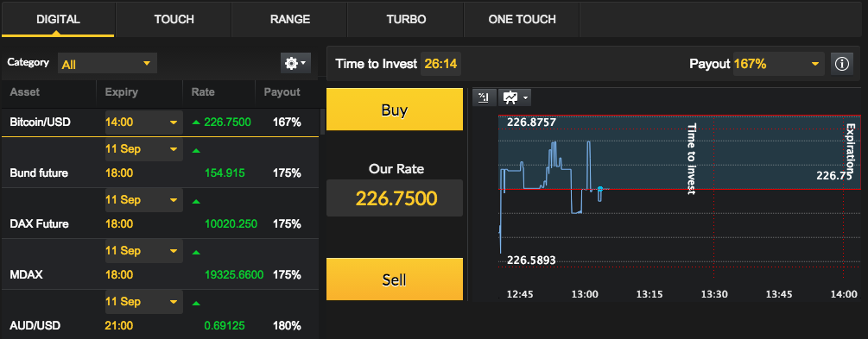This screenshot has height=339, width=868.
Task: Expand the Bund future 11 Sep expiry
Action: [144, 149]
